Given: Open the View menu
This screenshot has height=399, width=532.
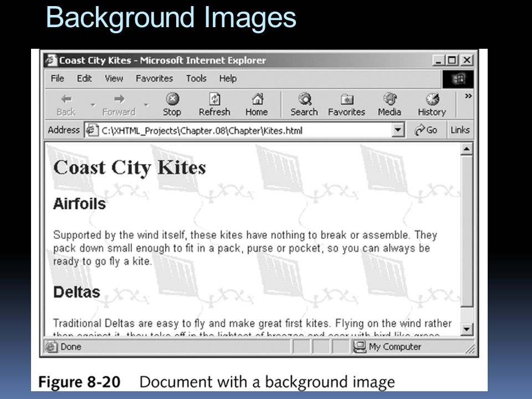Looking at the screenshot, I should (x=114, y=79).
